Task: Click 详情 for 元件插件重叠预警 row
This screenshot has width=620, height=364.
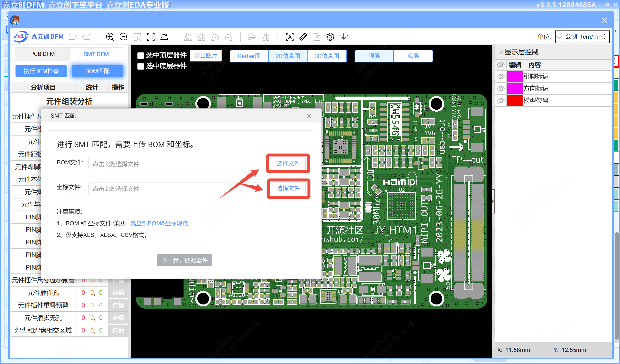Action: [x=118, y=305]
